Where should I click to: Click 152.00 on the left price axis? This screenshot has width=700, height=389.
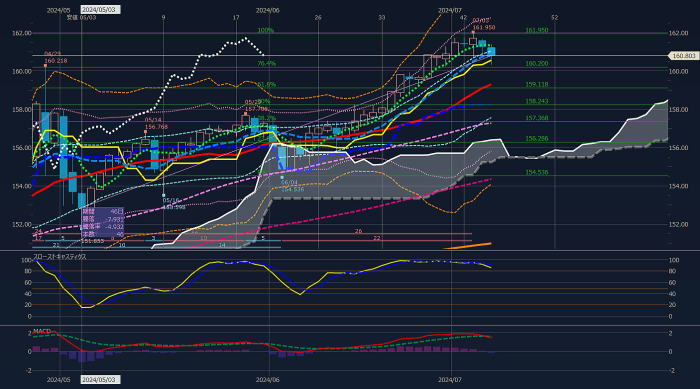(22, 225)
